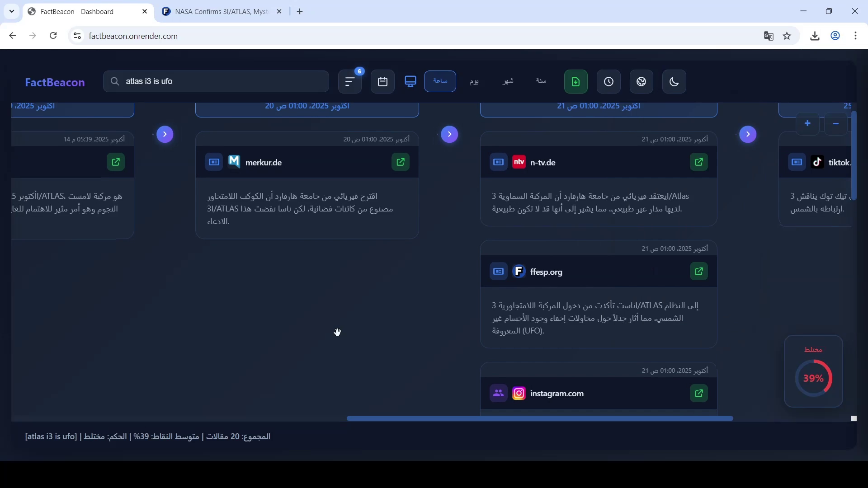Expand arrow next to merkur.de column
This screenshot has width=868, height=488.
click(x=165, y=134)
